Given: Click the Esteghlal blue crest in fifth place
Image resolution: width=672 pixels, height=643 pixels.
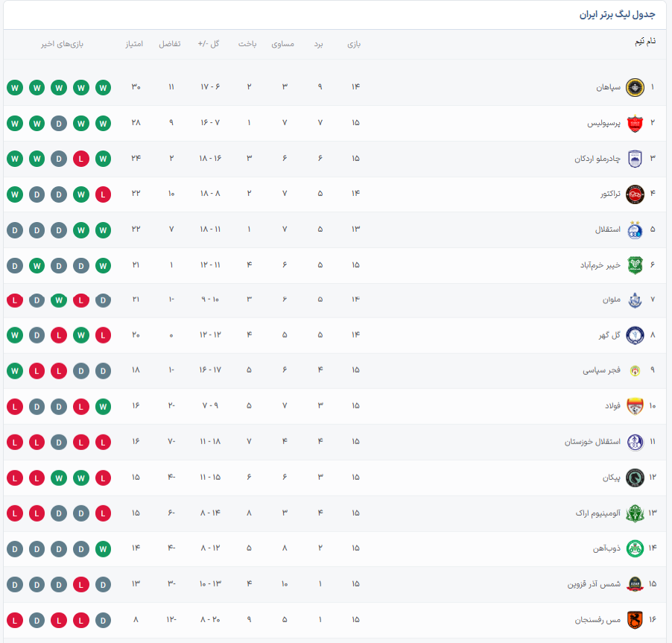Looking at the screenshot, I should [634, 229].
